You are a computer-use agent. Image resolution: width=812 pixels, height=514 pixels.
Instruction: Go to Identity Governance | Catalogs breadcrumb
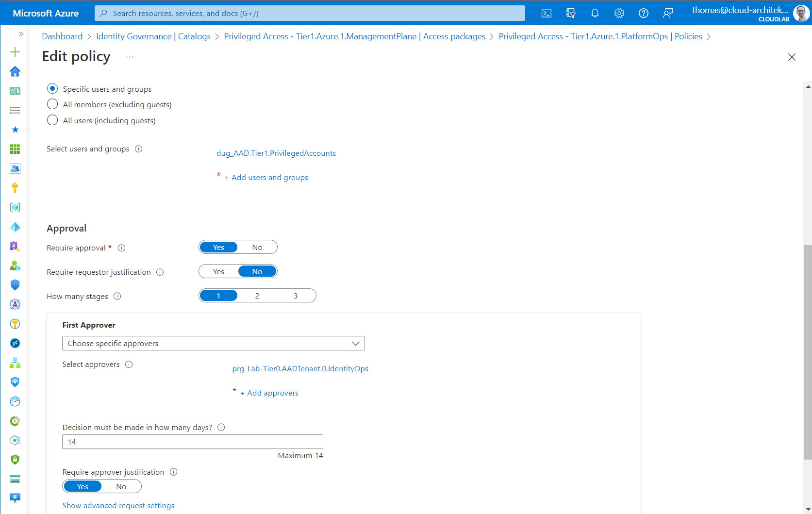[x=153, y=36]
